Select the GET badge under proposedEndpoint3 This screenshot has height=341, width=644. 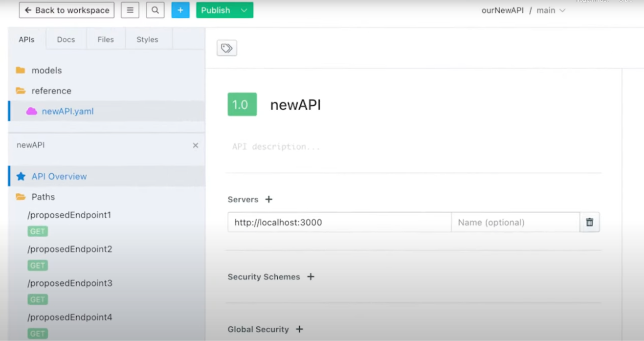point(37,299)
